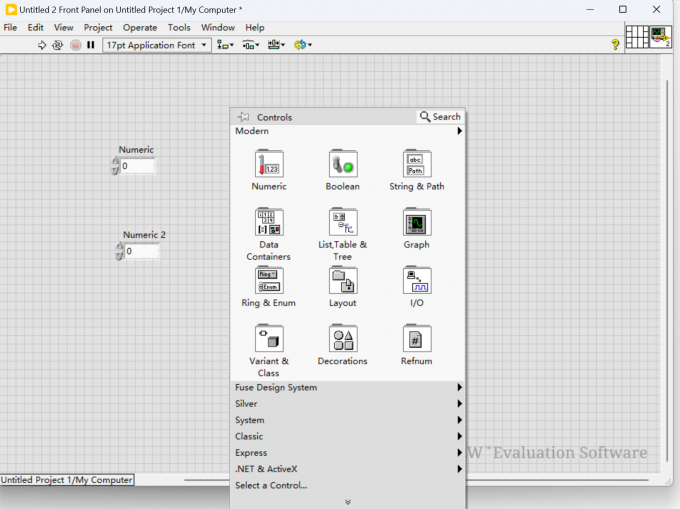Expand the System controls submenu
The width and height of the screenshot is (680, 509).
click(x=348, y=420)
